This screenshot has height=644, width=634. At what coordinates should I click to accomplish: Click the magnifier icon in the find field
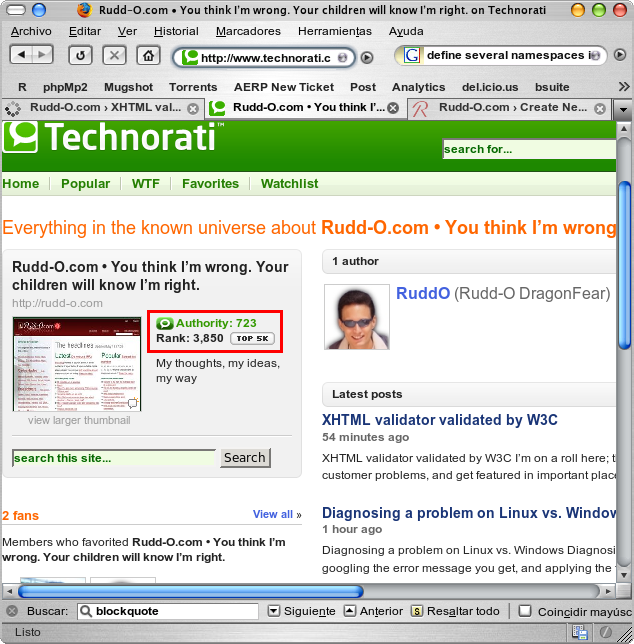point(86,611)
